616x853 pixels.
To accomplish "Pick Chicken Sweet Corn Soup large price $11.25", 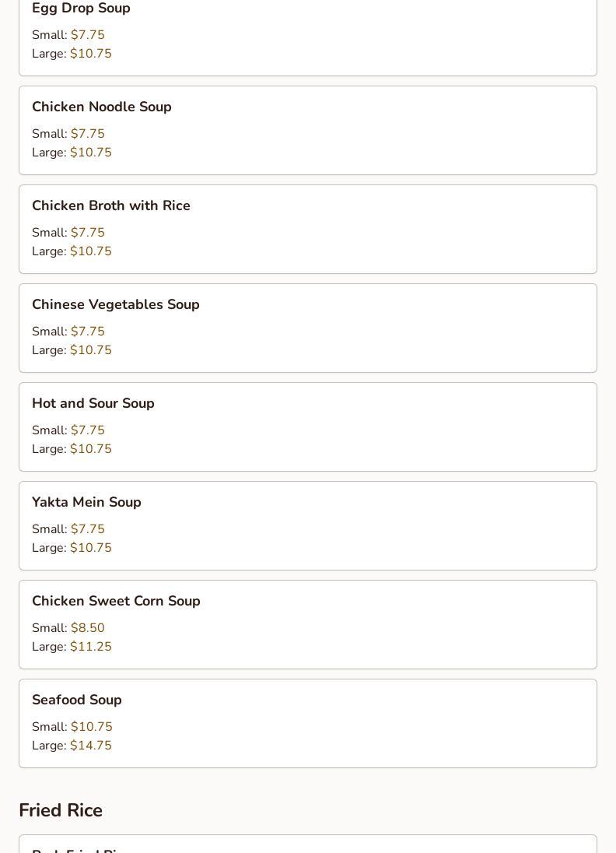I will coord(90,647).
